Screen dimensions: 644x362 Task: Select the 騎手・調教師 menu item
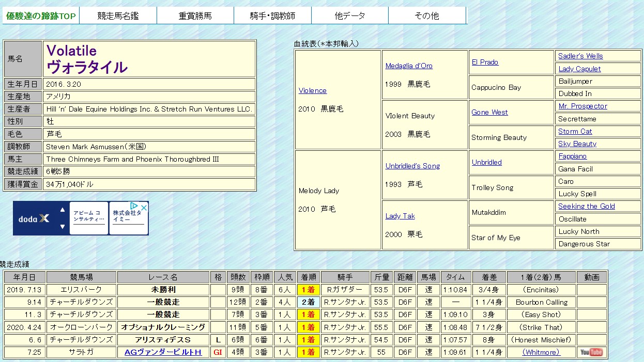point(272,15)
